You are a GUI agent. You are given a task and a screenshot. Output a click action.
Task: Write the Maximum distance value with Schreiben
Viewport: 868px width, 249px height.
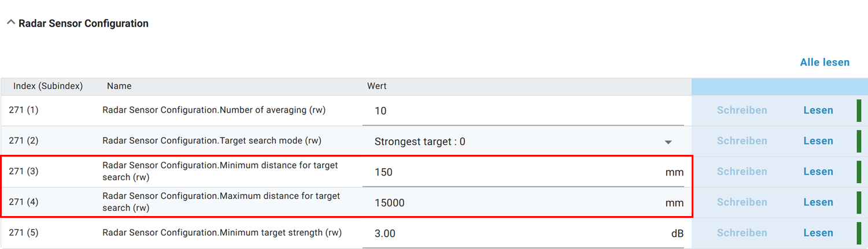742,202
